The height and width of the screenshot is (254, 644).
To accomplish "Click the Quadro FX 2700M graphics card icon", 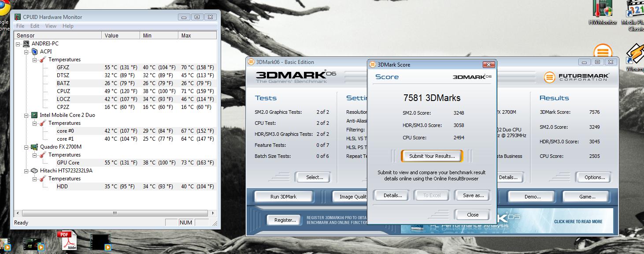I will (x=34, y=147).
